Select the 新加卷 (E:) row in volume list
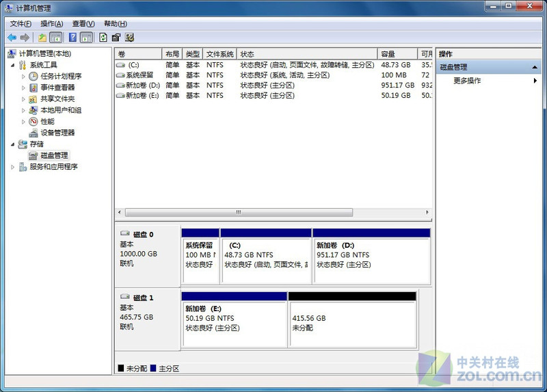The image size is (547, 392). pyautogui.click(x=273, y=95)
